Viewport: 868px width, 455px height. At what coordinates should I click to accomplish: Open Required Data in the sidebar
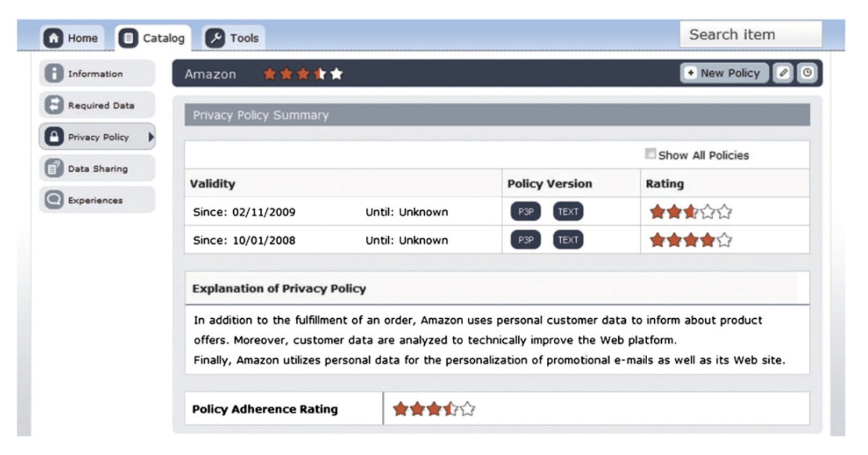[x=97, y=105]
